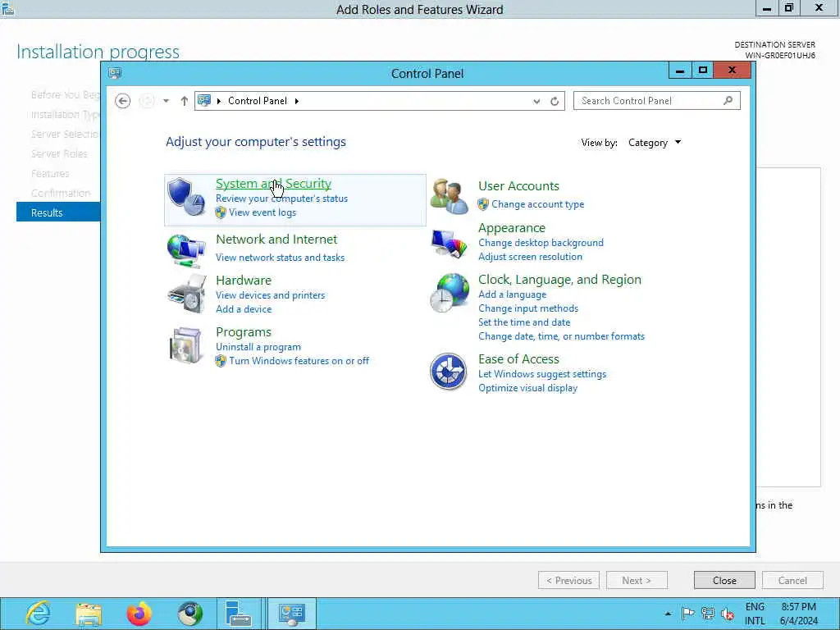Click Change desktop background
Image resolution: width=840 pixels, height=630 pixels.
[x=541, y=243]
